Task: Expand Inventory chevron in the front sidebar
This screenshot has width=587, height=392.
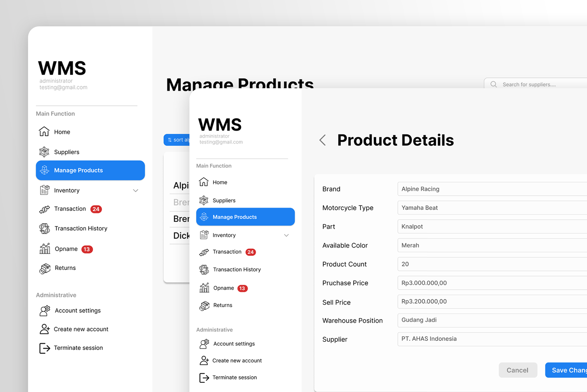Action: (x=286, y=235)
